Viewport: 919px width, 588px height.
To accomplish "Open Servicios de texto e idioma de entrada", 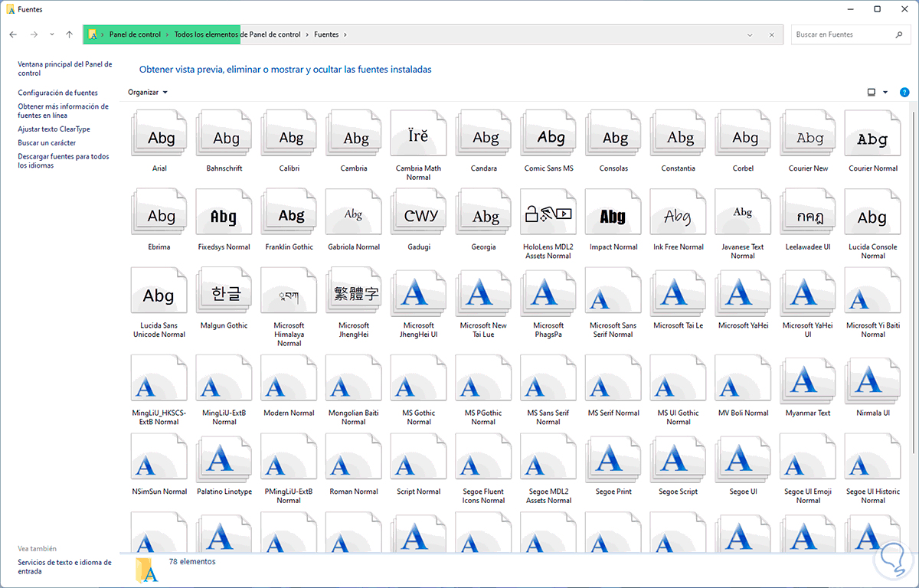I will coord(65,567).
